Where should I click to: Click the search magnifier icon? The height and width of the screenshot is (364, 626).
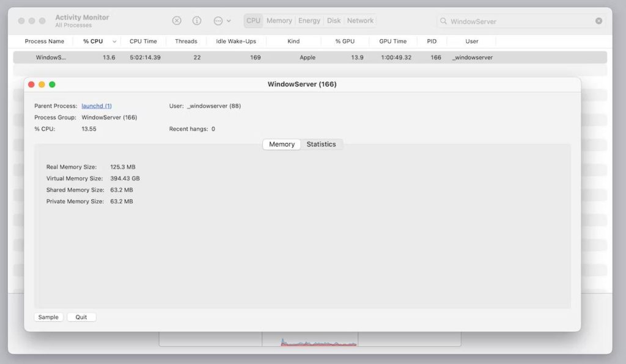pos(443,21)
